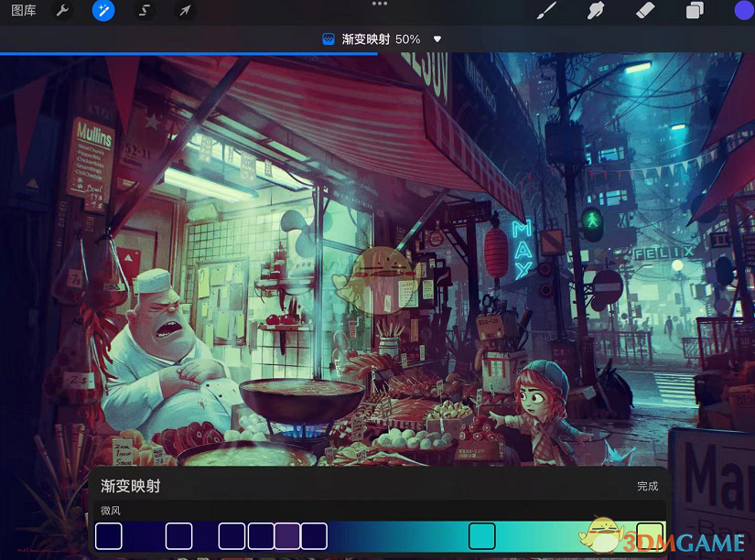
Task: Tap 完成 to apply the gradient map
Action: pos(647,487)
